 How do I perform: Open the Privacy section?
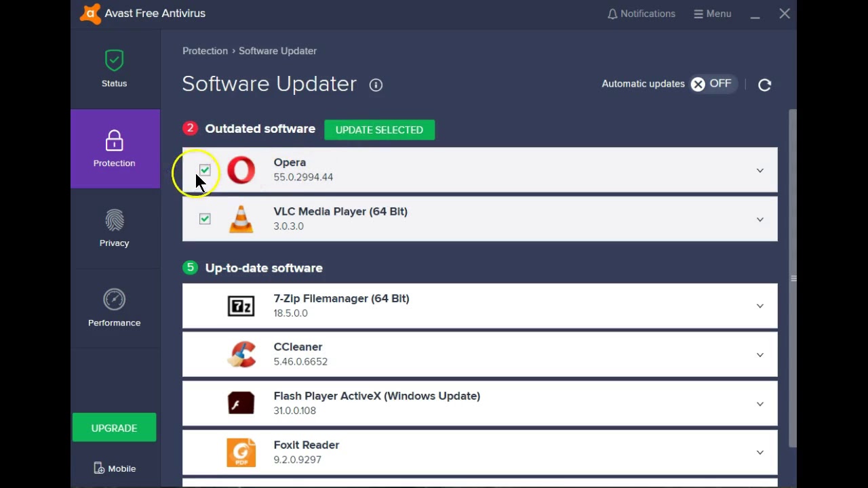pos(114,228)
